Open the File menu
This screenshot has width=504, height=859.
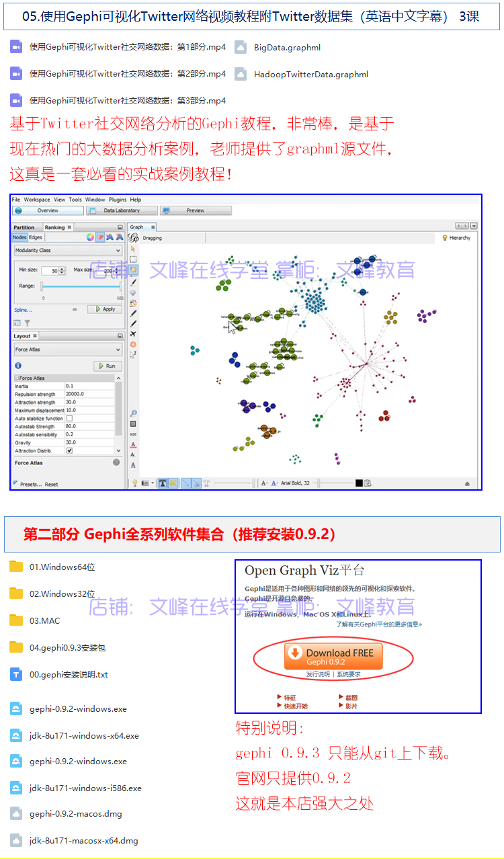[15, 200]
